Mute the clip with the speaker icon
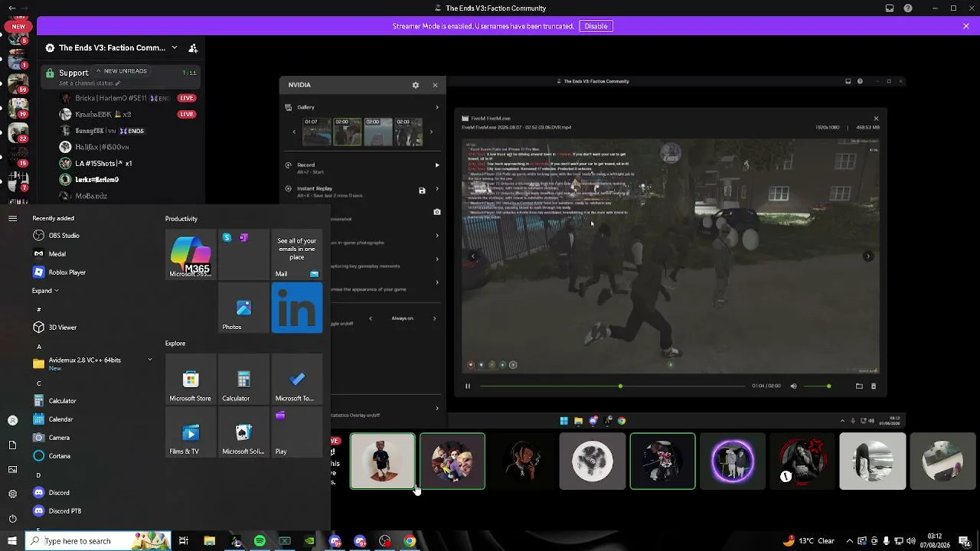 [793, 386]
